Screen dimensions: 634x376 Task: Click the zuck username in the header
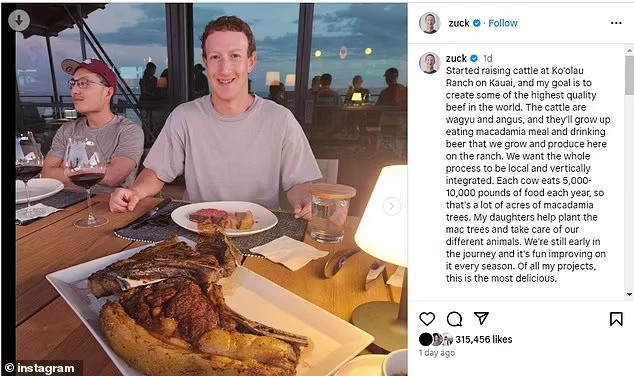point(459,23)
